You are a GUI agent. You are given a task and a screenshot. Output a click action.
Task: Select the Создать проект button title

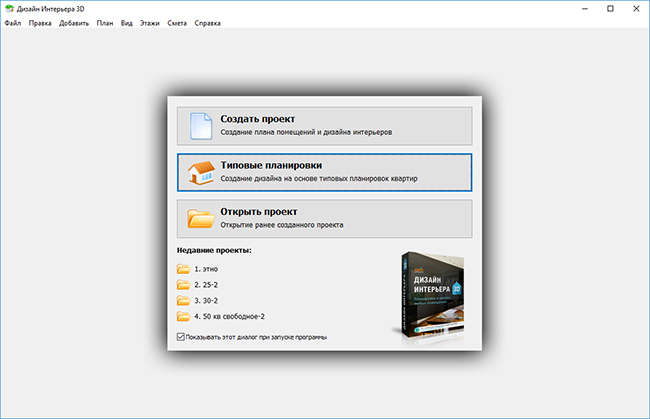pyautogui.click(x=257, y=119)
